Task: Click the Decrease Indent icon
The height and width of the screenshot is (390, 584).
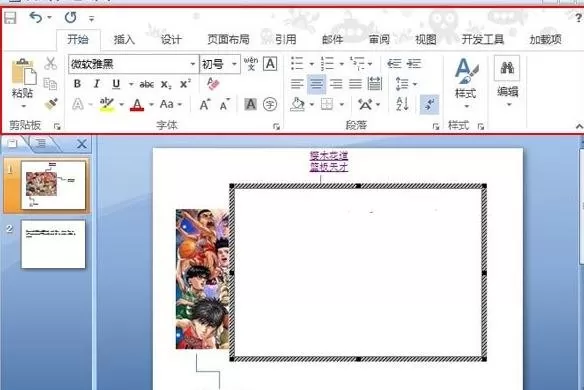Action: tap(394, 64)
